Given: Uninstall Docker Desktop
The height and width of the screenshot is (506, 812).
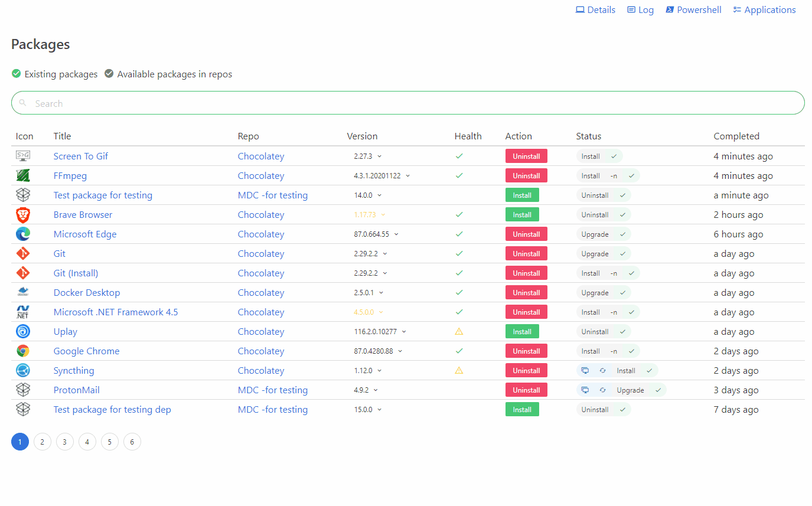Looking at the screenshot, I should point(526,292).
